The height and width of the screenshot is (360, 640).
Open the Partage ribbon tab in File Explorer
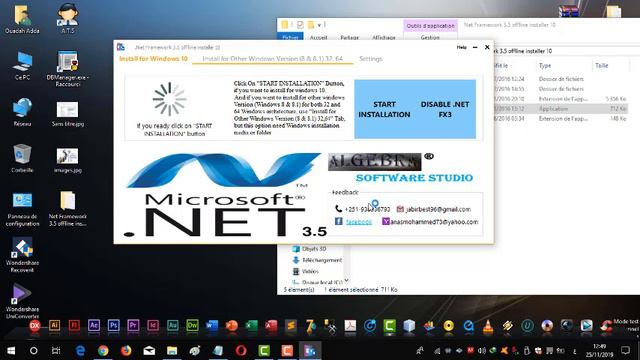point(349,37)
